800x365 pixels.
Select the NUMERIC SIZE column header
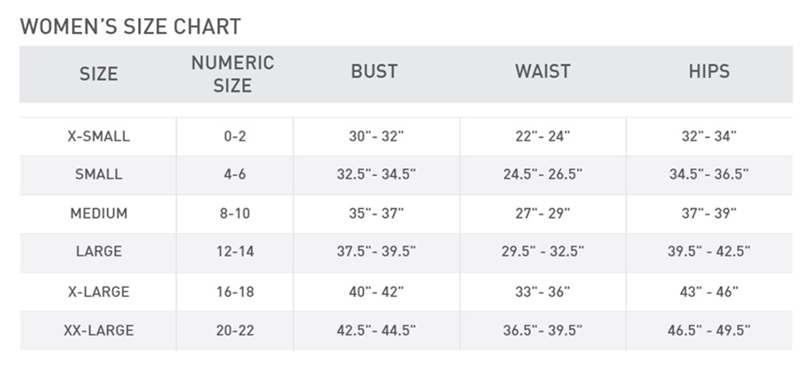233,74
